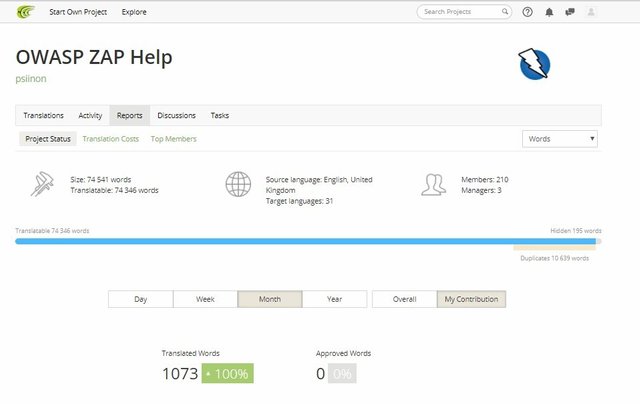The image size is (640, 404).
Task: Go to the Top Members report
Action: [173, 139]
